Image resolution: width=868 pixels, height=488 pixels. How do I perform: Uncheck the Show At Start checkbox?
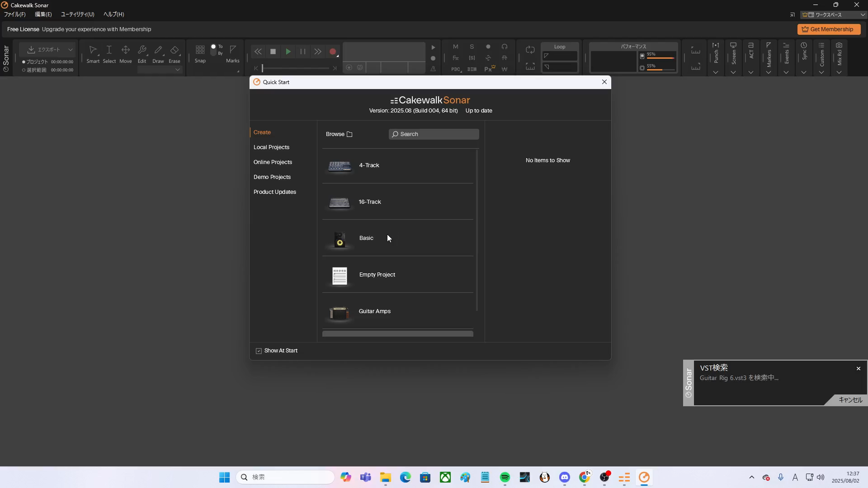pyautogui.click(x=259, y=351)
